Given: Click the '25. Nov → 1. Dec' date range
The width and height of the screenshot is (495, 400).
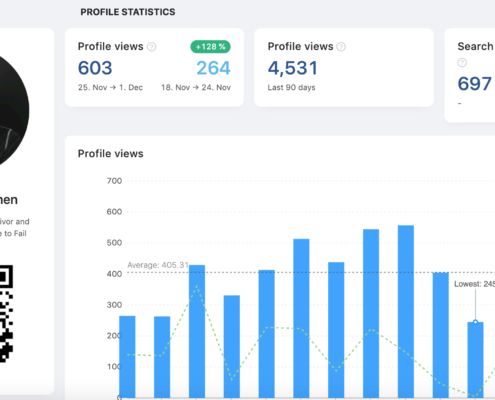Looking at the screenshot, I should coord(110,87).
